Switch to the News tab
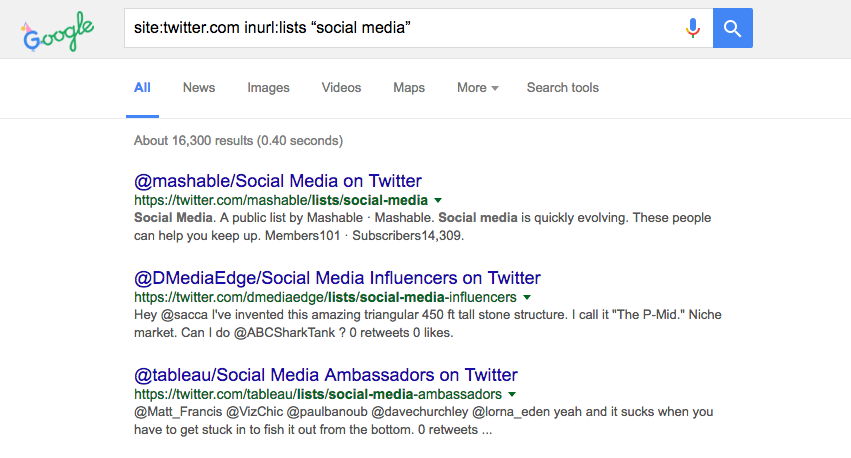Screen dimensions: 851x458 [x=199, y=88]
